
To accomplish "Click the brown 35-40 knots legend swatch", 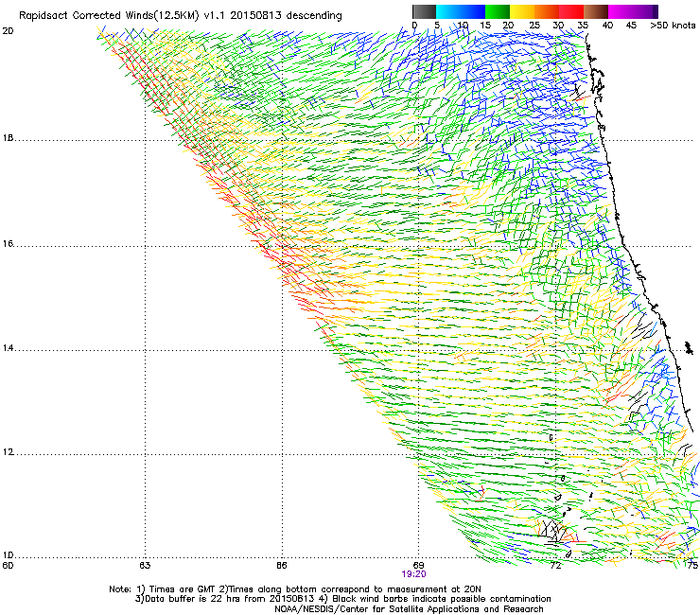I will [596, 11].
